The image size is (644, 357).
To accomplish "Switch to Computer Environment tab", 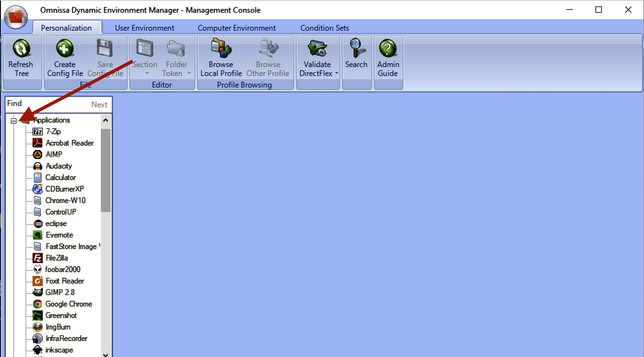I will 236,28.
